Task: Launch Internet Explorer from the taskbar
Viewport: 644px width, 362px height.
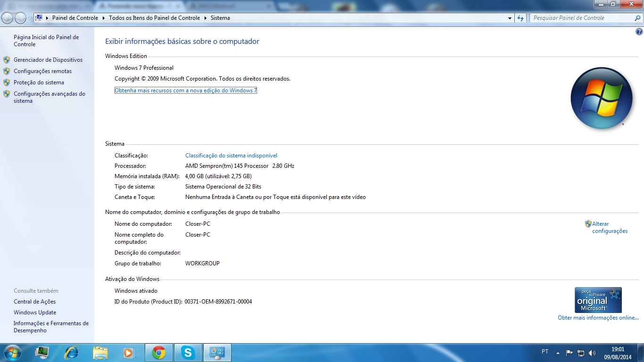Action: point(71,353)
